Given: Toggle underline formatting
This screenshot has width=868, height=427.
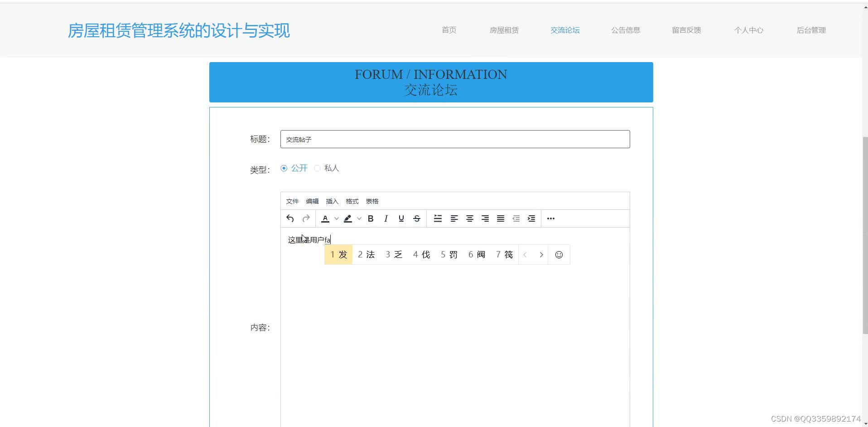Looking at the screenshot, I should 401,218.
